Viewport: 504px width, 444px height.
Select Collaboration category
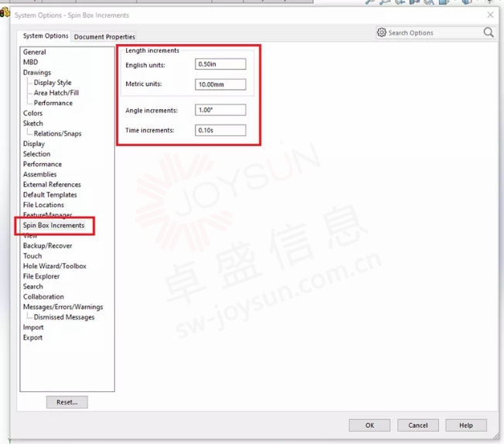pos(43,296)
